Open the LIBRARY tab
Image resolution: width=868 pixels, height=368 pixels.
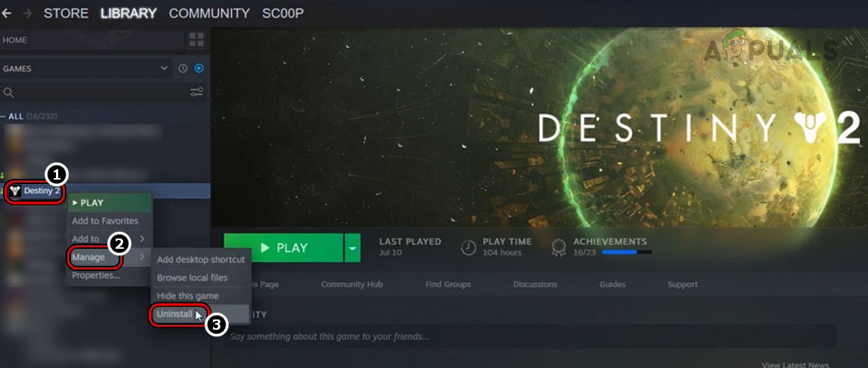(x=128, y=13)
